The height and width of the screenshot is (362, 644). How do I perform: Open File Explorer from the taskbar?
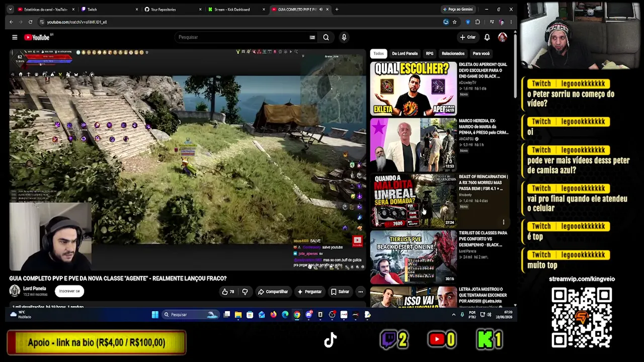238,315
